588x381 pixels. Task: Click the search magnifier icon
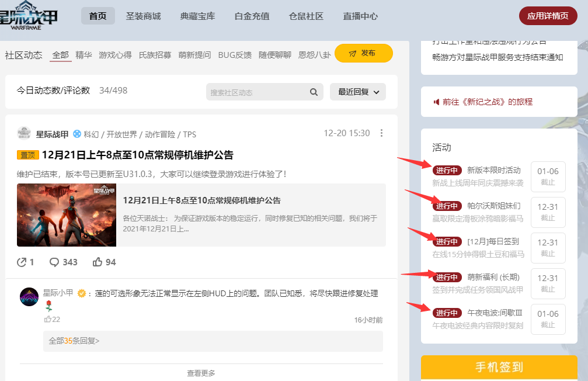(314, 92)
